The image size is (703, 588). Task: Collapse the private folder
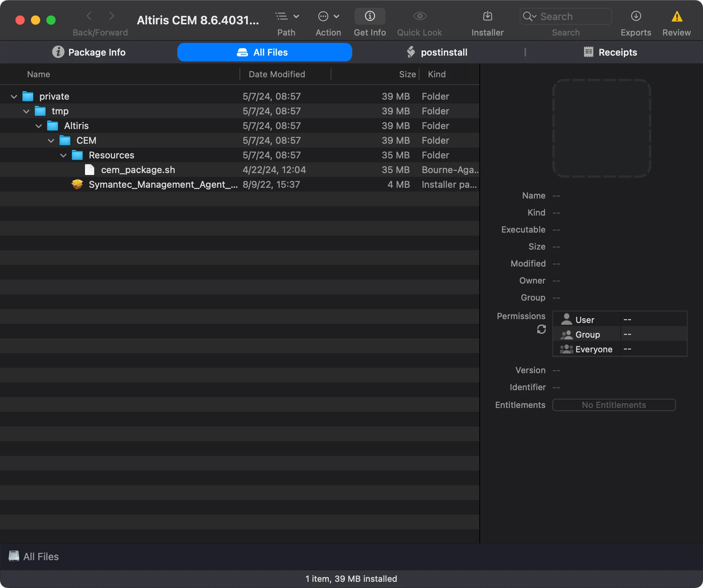pos(14,97)
